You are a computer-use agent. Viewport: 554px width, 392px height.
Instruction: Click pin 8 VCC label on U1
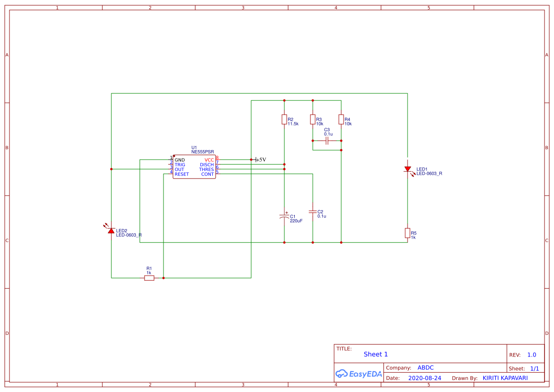pos(209,160)
